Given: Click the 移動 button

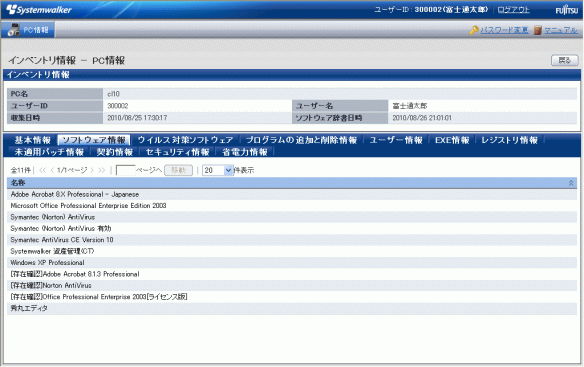Looking at the screenshot, I should 178,170.
